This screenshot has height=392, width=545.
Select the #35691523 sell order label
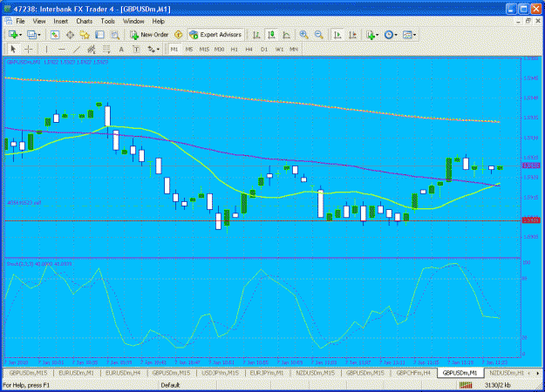tap(24, 203)
